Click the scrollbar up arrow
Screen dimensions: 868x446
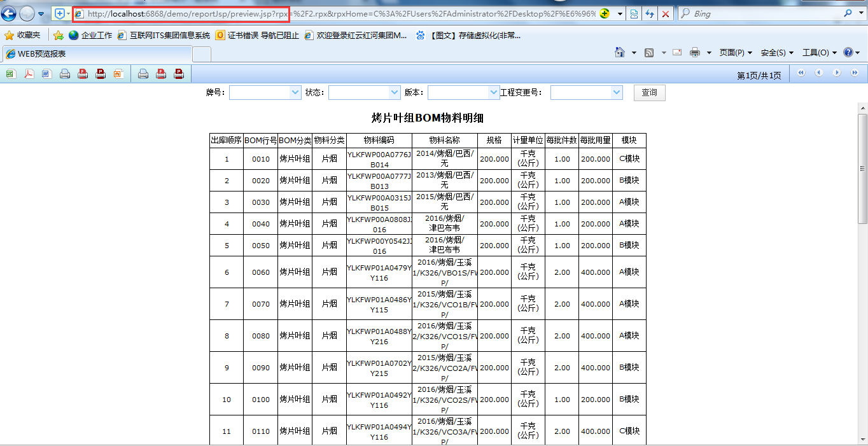pyautogui.click(x=862, y=108)
